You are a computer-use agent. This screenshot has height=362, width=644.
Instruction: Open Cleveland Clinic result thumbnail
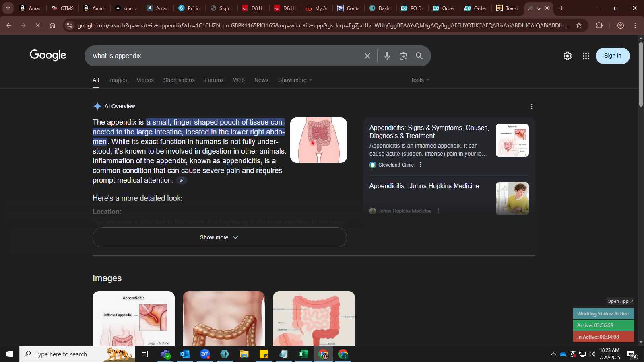click(512, 140)
